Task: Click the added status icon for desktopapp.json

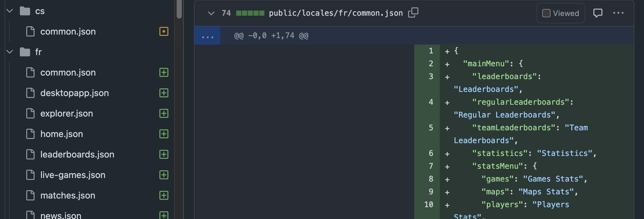Action: [x=164, y=93]
